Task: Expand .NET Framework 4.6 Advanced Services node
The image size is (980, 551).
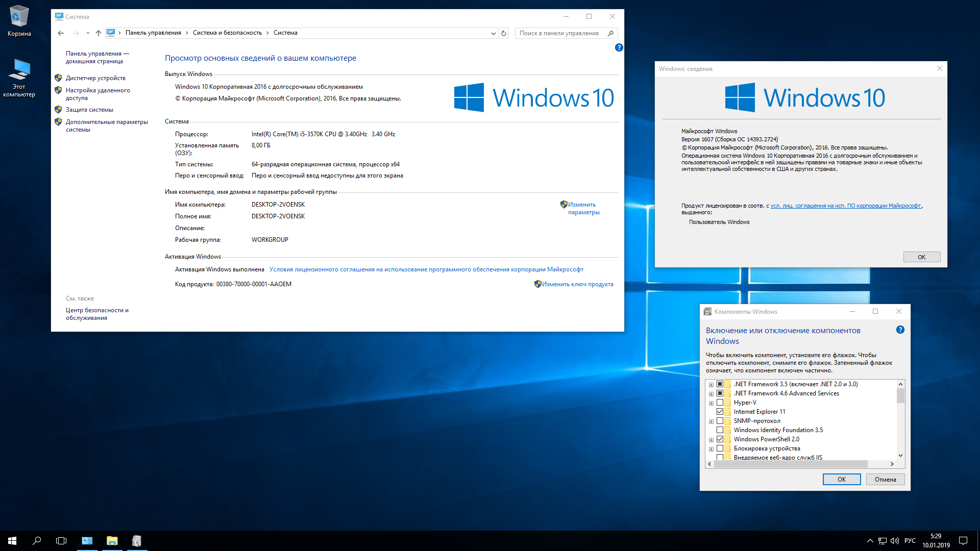Action: click(711, 394)
